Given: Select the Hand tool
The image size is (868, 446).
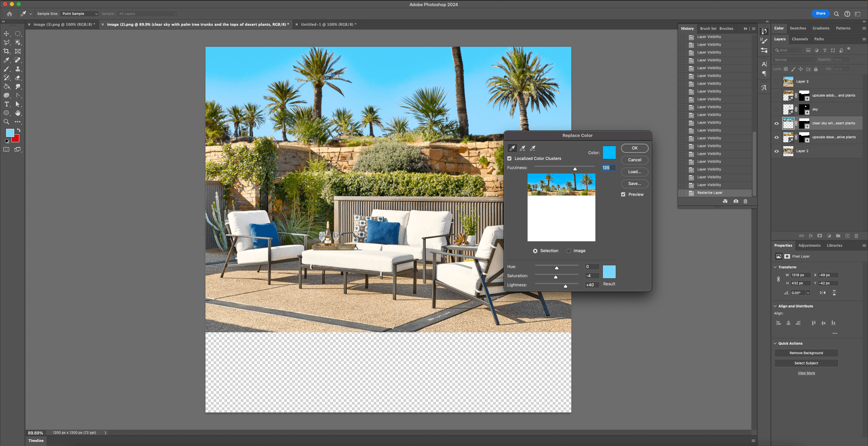Looking at the screenshot, I should (x=18, y=113).
